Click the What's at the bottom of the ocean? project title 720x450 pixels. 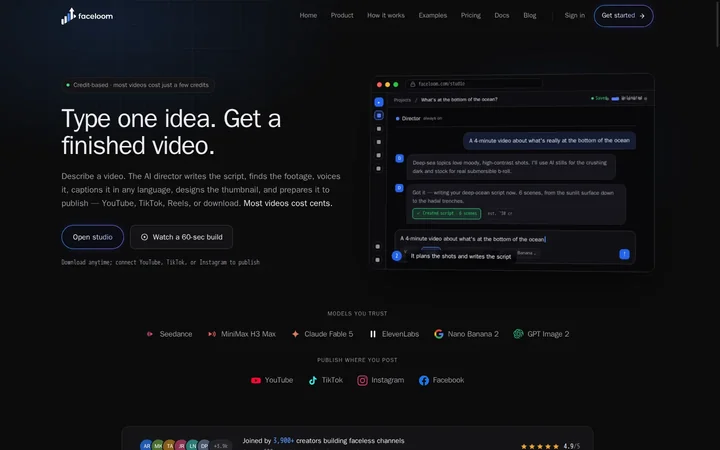click(x=459, y=100)
